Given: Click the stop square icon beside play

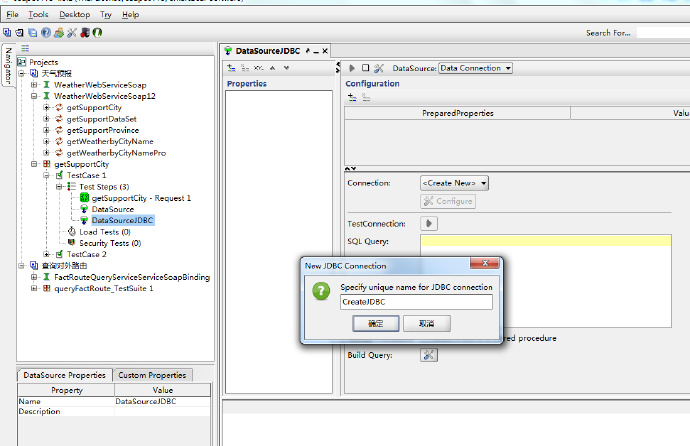Looking at the screenshot, I should point(365,68).
